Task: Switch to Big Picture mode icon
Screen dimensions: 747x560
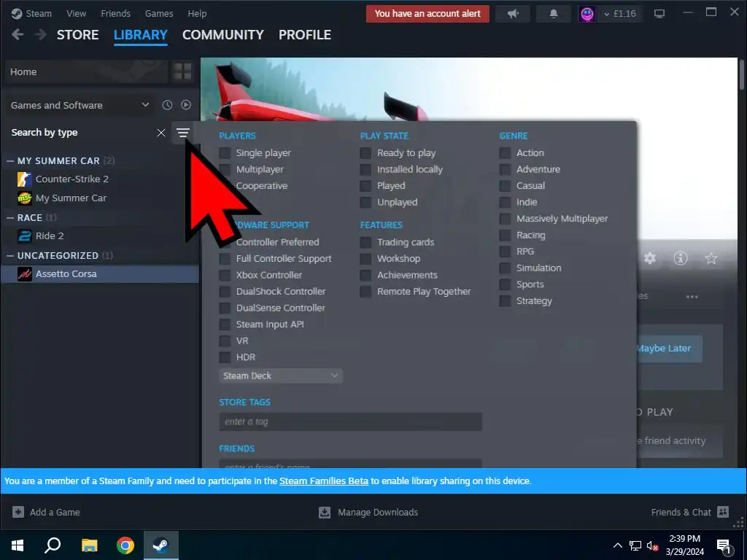Action: pos(659,14)
